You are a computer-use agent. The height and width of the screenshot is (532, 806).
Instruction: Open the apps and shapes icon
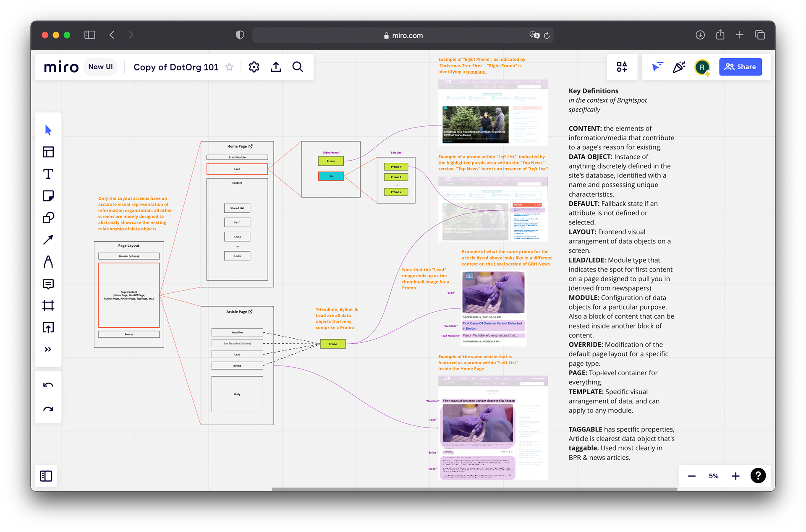(622, 67)
